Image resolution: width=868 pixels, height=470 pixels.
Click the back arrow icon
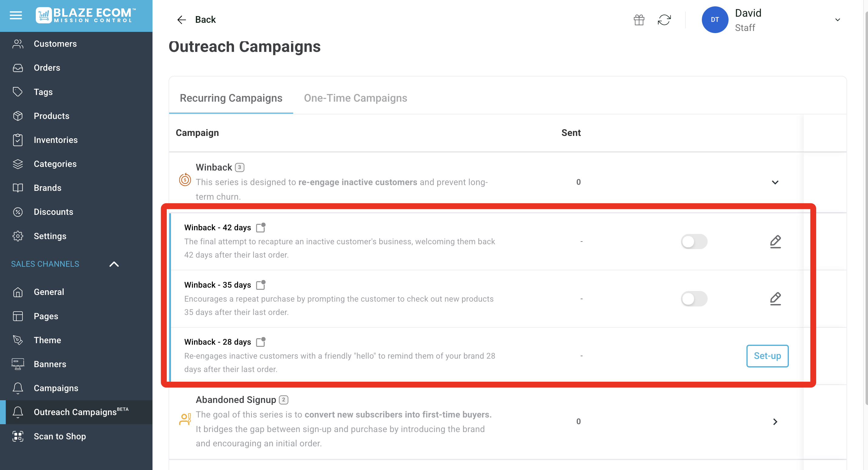[x=181, y=20]
